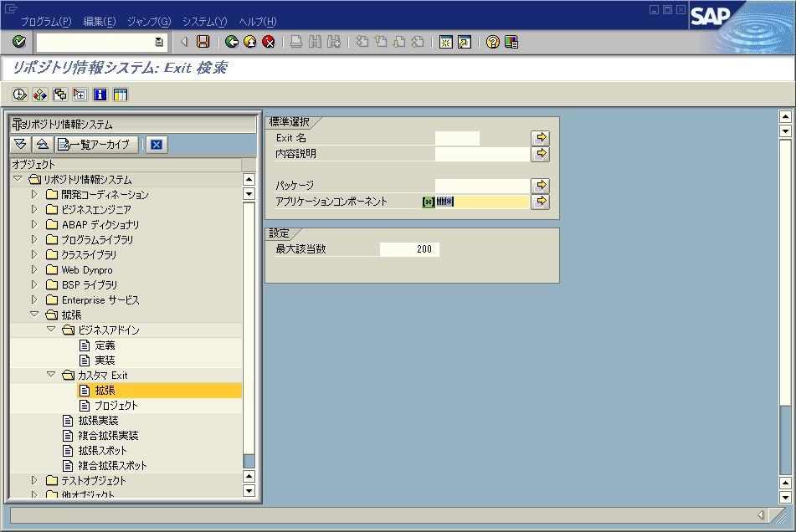Screen dimensions: 796x532
Task: Click the Execute clock icon
Action: [20, 95]
